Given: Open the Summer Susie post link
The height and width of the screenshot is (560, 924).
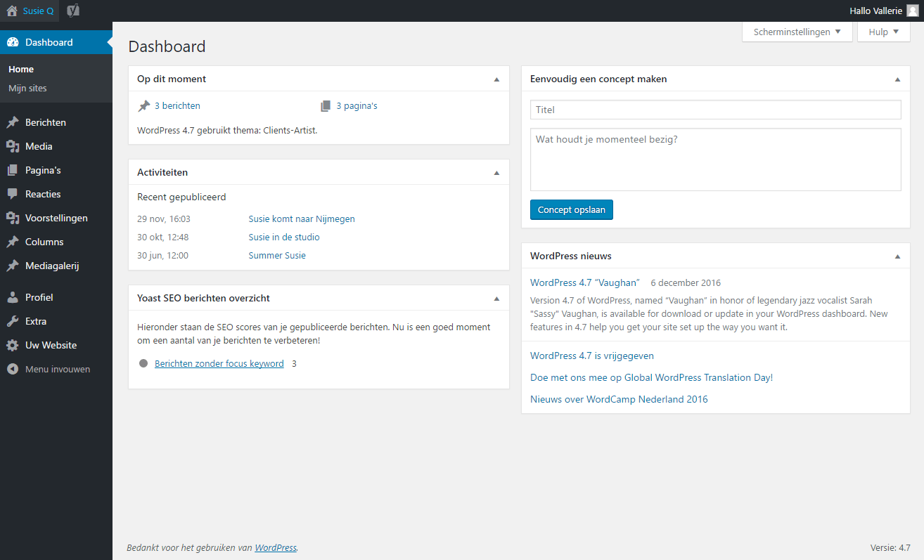Looking at the screenshot, I should coord(277,256).
